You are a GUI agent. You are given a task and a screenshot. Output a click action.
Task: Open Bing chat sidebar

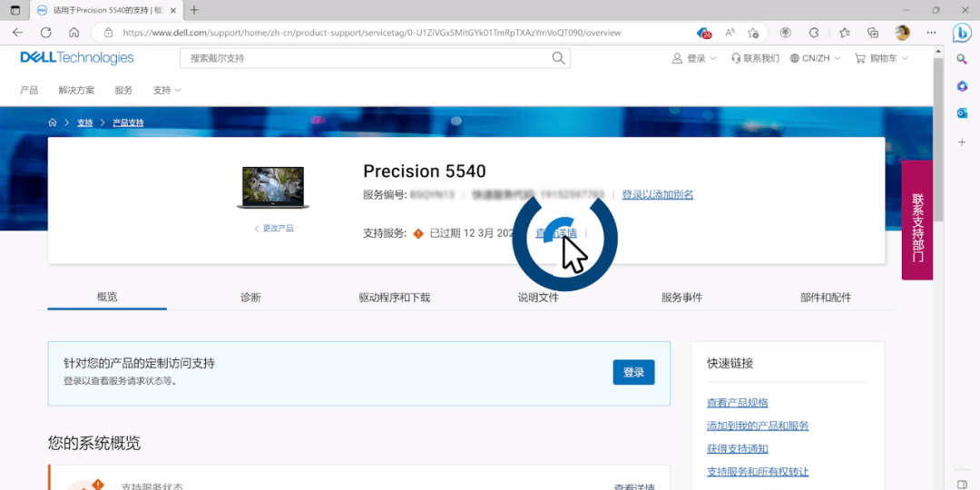tap(962, 34)
